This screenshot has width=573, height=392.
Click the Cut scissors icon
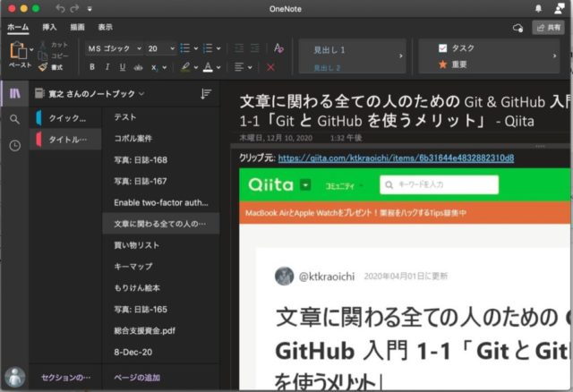[x=43, y=45]
